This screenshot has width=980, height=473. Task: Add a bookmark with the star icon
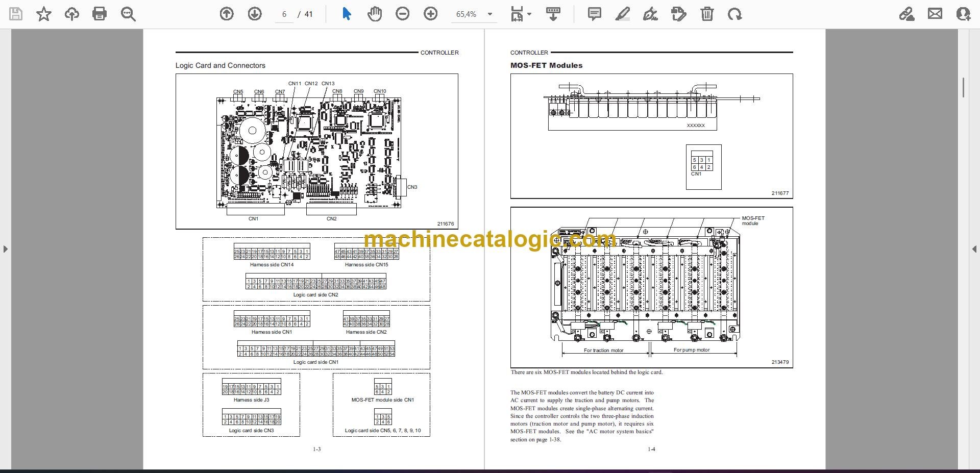pyautogui.click(x=44, y=14)
